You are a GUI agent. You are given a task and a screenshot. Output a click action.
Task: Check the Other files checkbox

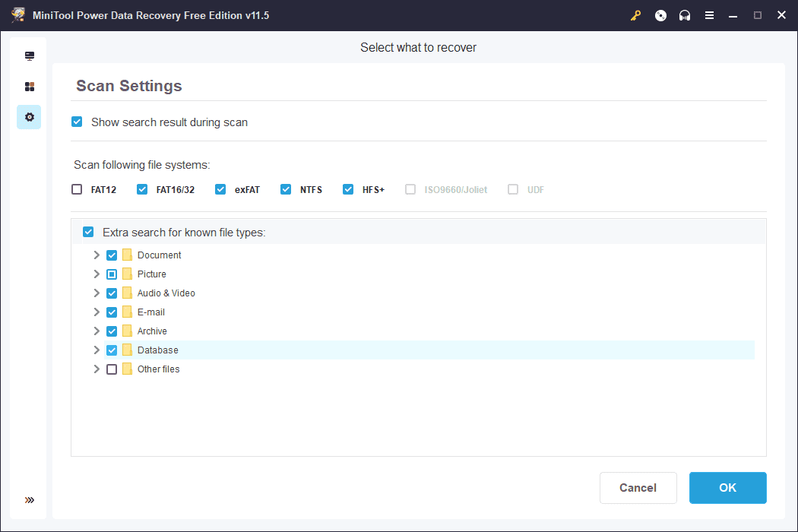pos(112,369)
